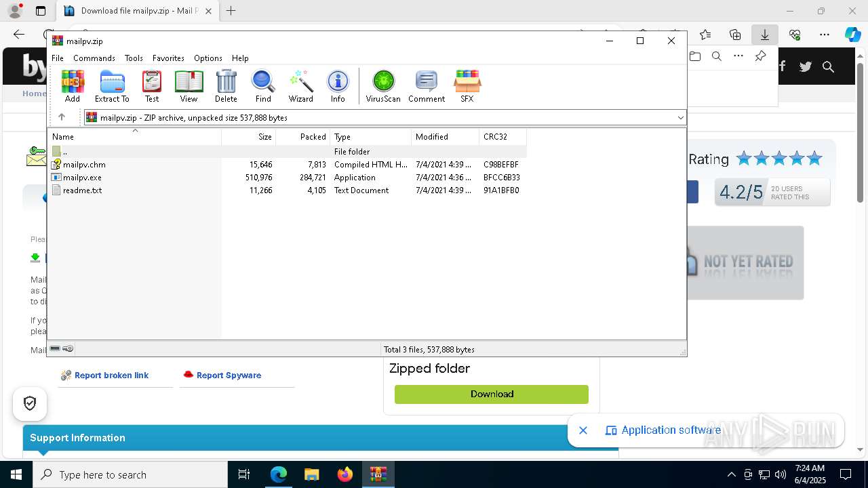Screen dimensions: 868x488
Task: Open the File menu
Action: pyautogui.click(x=58, y=58)
